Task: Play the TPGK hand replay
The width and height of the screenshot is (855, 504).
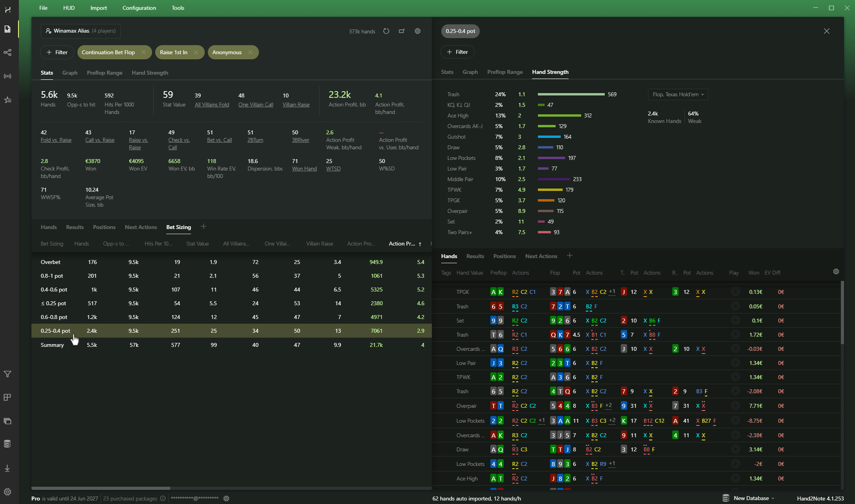Action: point(735,292)
